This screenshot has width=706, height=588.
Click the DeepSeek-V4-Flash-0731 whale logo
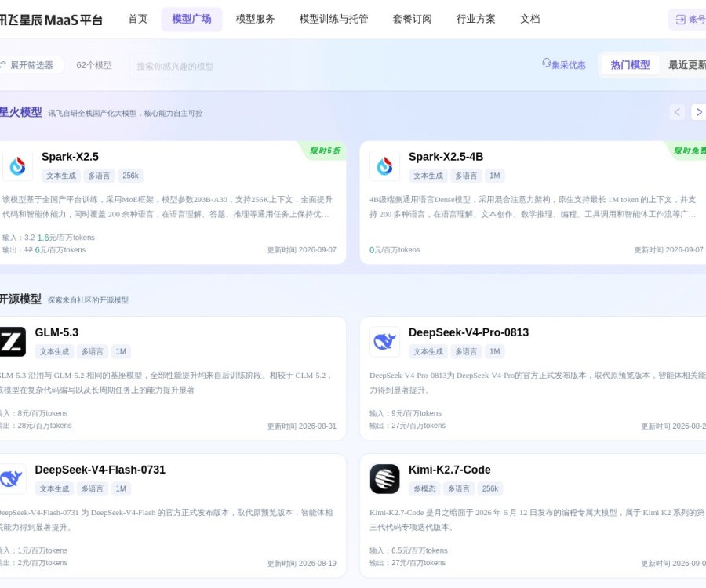pyautogui.click(x=13, y=479)
